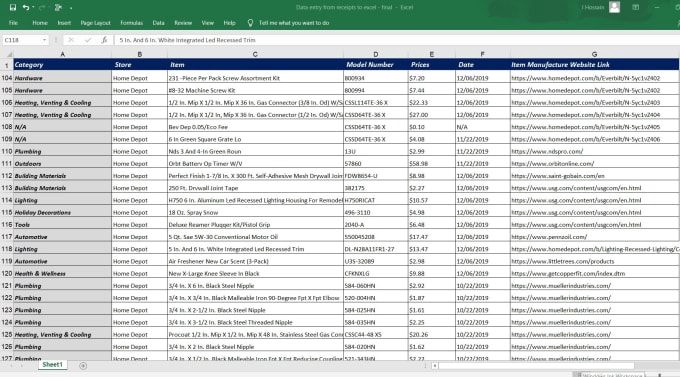Click the Item Manufacture Website Link header

click(594, 65)
